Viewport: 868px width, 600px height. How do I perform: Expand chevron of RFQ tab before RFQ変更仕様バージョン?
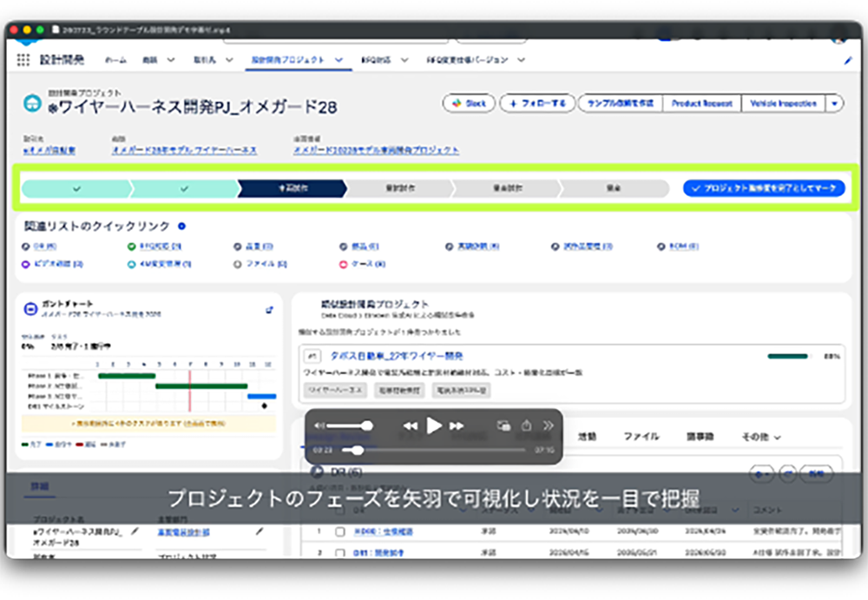404,60
